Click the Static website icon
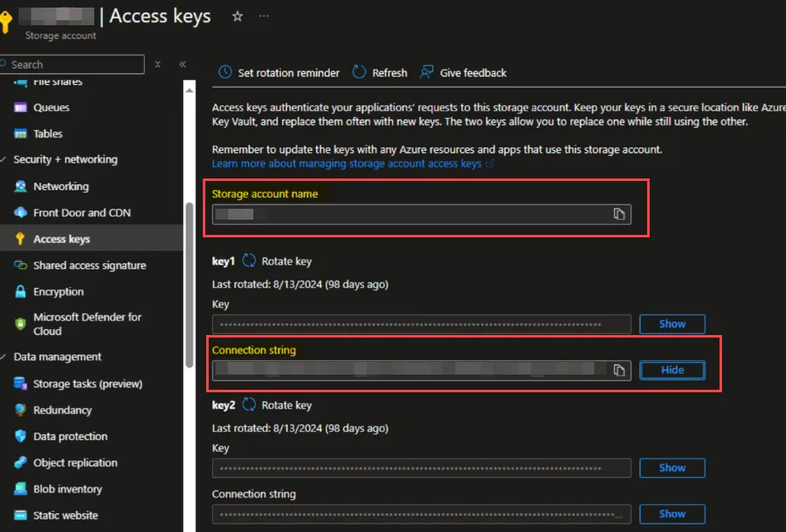Image resolution: width=786 pixels, height=532 pixels. (20, 515)
